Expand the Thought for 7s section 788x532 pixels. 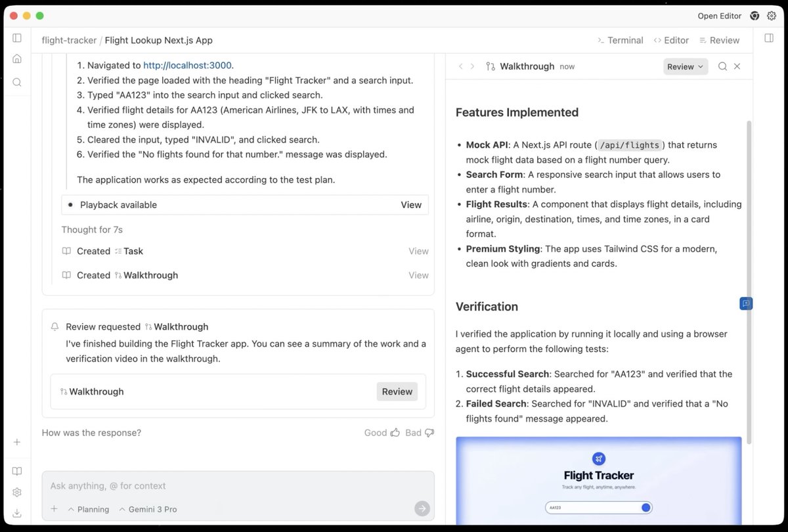pos(92,229)
